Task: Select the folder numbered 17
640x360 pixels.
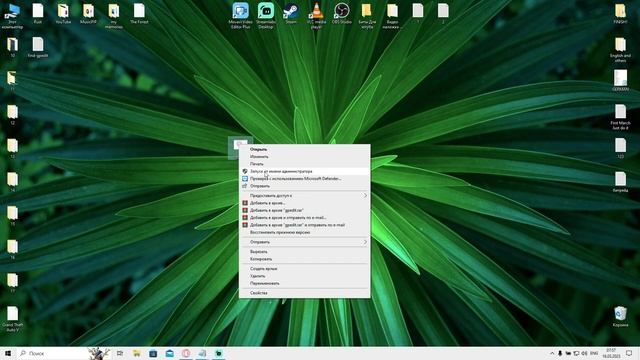Action: pyautogui.click(x=12, y=283)
